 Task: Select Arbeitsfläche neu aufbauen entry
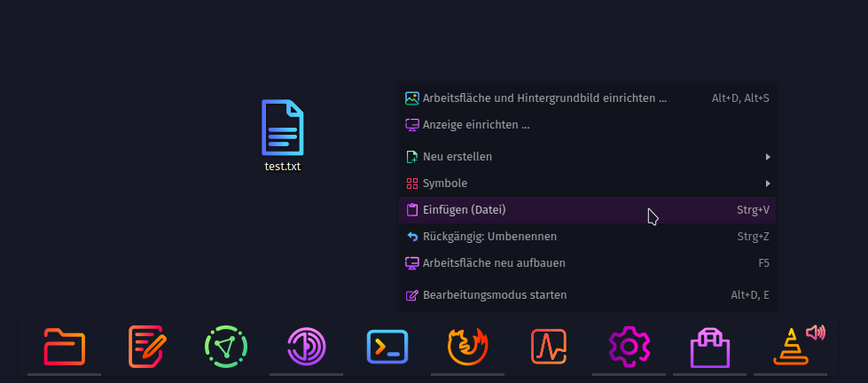click(x=587, y=263)
